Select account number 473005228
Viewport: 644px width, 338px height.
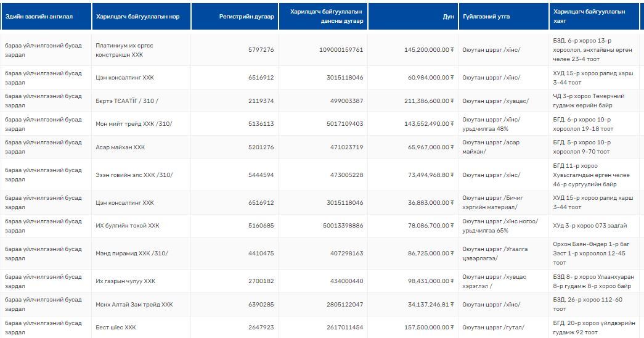click(346, 175)
